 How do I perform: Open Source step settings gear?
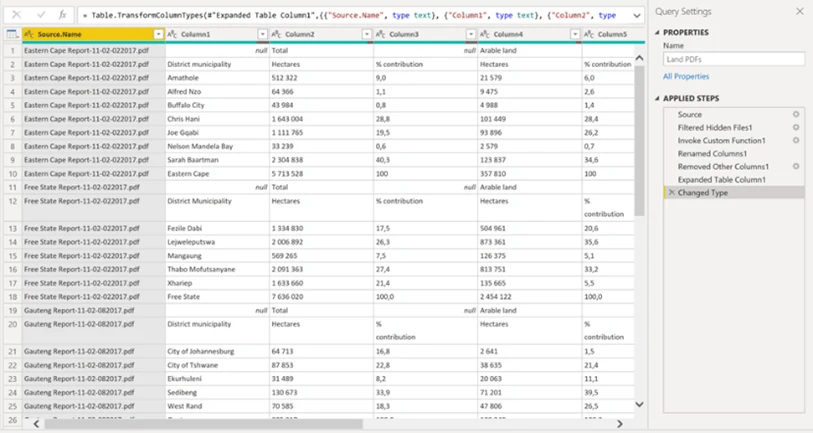coord(796,114)
